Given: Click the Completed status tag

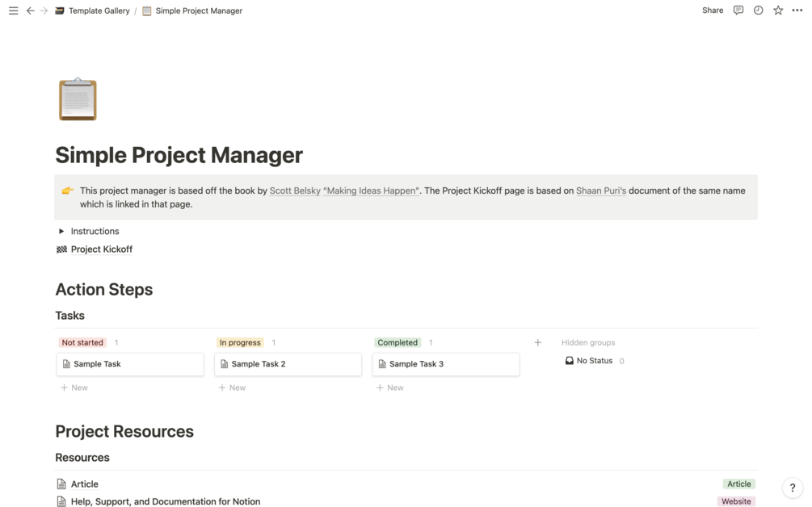Looking at the screenshot, I should pyautogui.click(x=398, y=342).
